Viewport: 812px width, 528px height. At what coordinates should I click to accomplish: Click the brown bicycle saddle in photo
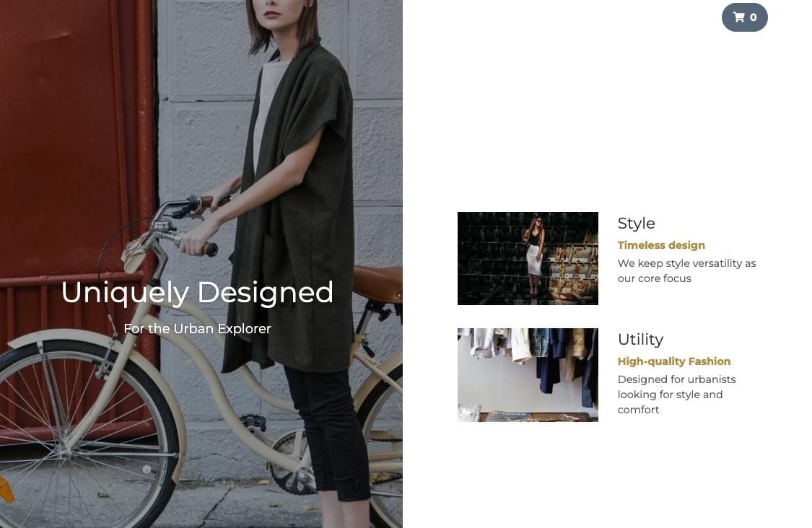[377, 283]
